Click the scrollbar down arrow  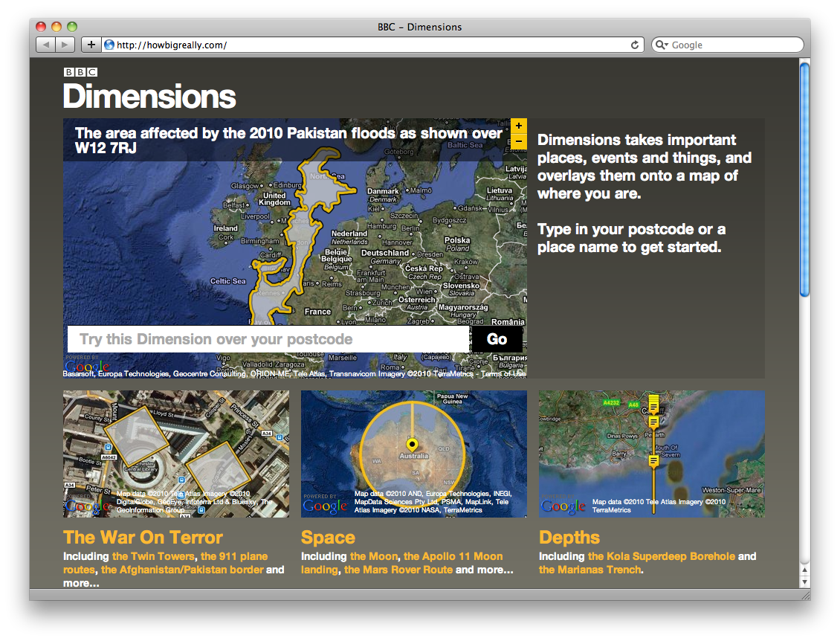tap(804, 582)
